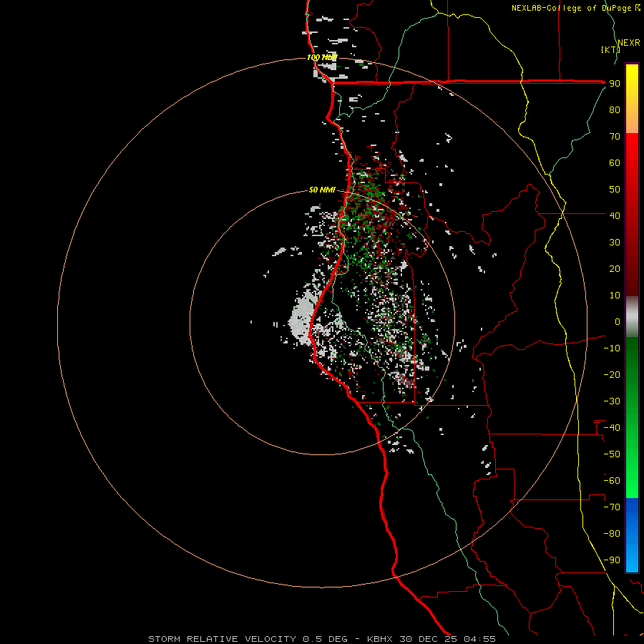Screen dimensions: 644x644
Task: Click the 90 value on the velocity scale
Action: pyautogui.click(x=615, y=84)
